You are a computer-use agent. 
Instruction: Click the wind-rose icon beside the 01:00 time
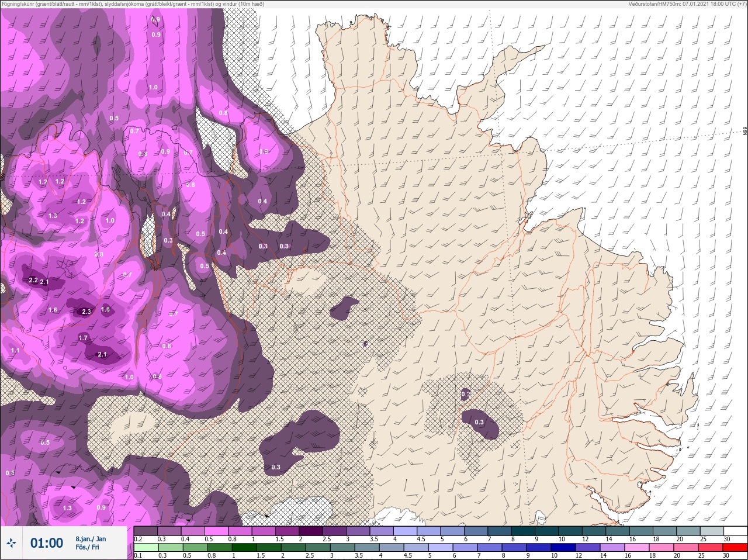[11, 543]
